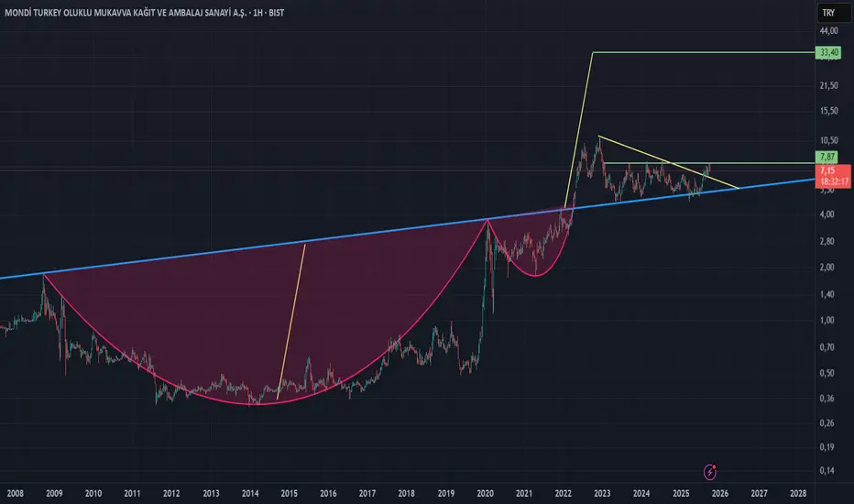Click the red 7,15 current price label
Viewport: 854px width, 504px height.
833,176
